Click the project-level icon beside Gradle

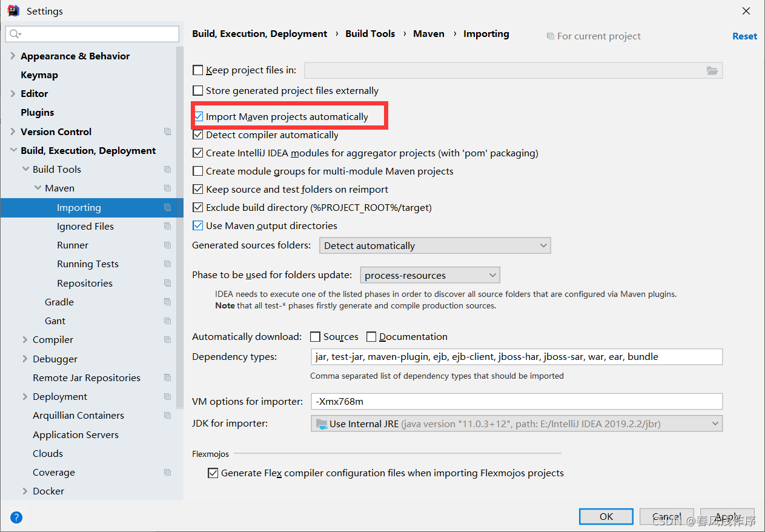168,302
